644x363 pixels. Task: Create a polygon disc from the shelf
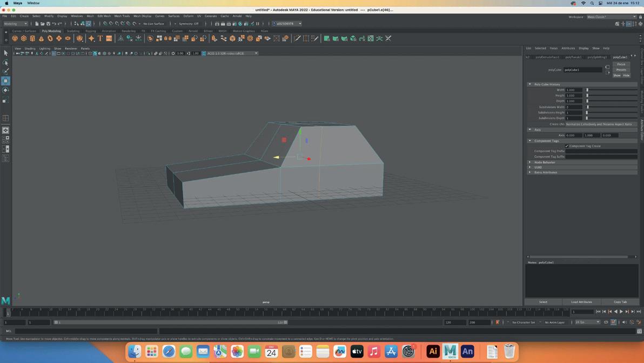68,38
